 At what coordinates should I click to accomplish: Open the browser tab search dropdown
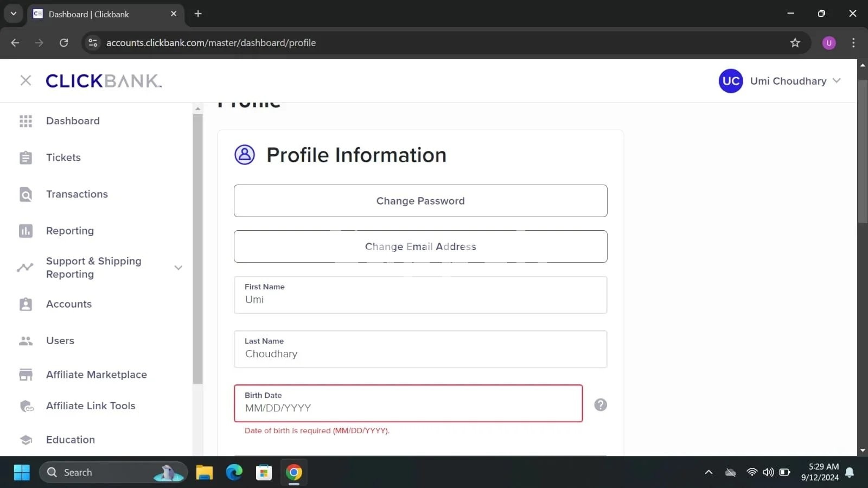[x=13, y=14]
